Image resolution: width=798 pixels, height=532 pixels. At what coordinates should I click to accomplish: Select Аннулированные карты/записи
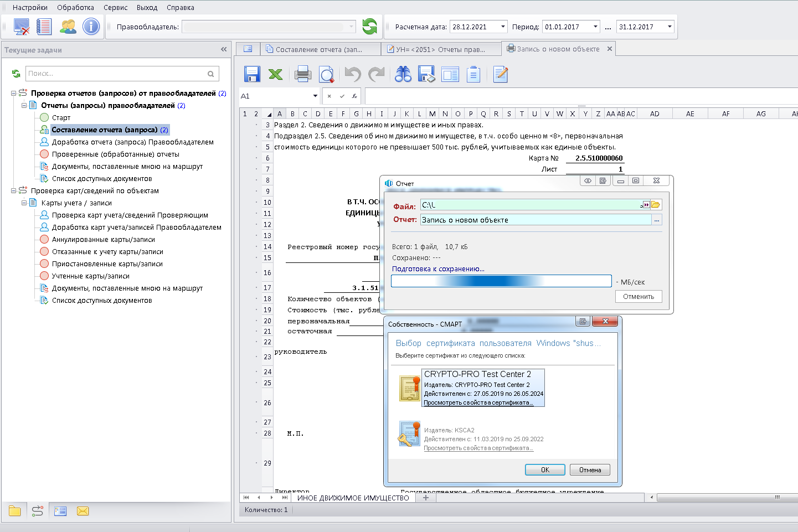(104, 239)
